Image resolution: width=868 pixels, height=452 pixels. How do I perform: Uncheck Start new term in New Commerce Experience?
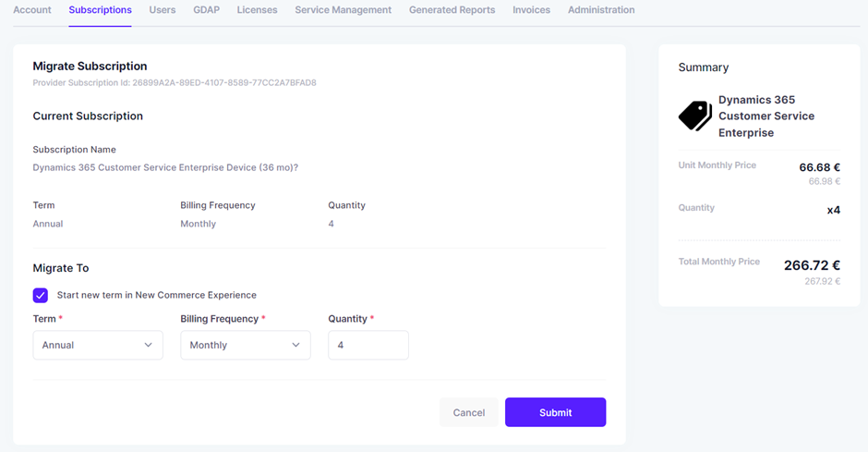[x=41, y=295]
